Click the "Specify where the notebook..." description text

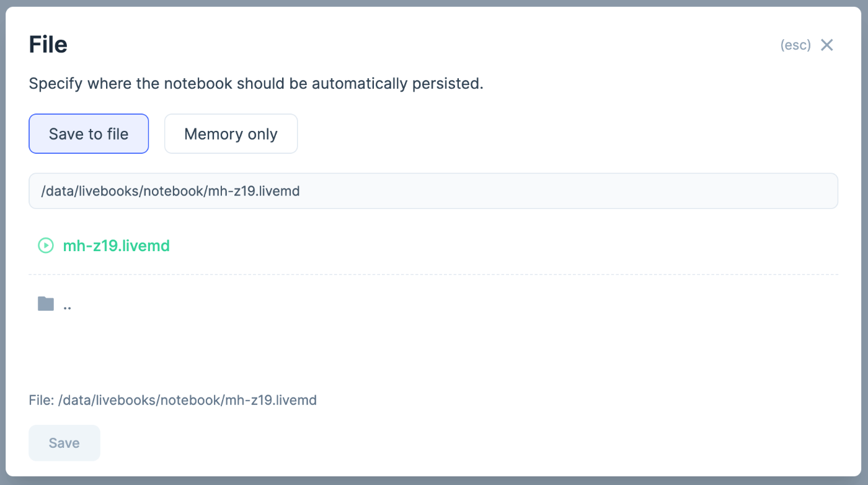256,84
